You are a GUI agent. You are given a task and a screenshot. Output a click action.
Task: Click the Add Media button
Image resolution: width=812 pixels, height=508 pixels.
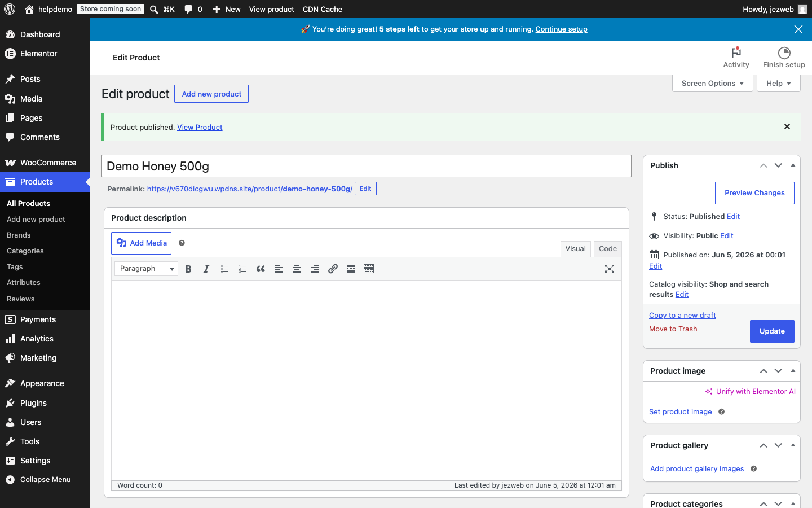point(141,243)
